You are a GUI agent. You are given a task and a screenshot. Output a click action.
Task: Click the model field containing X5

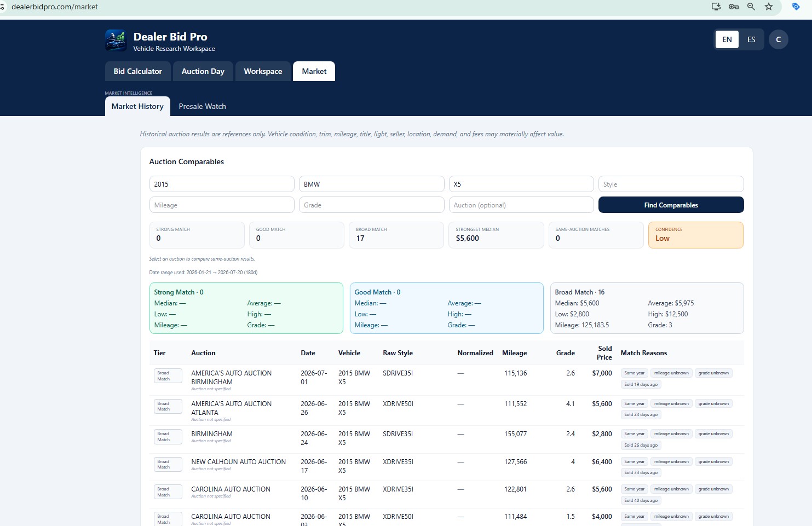[521, 184]
